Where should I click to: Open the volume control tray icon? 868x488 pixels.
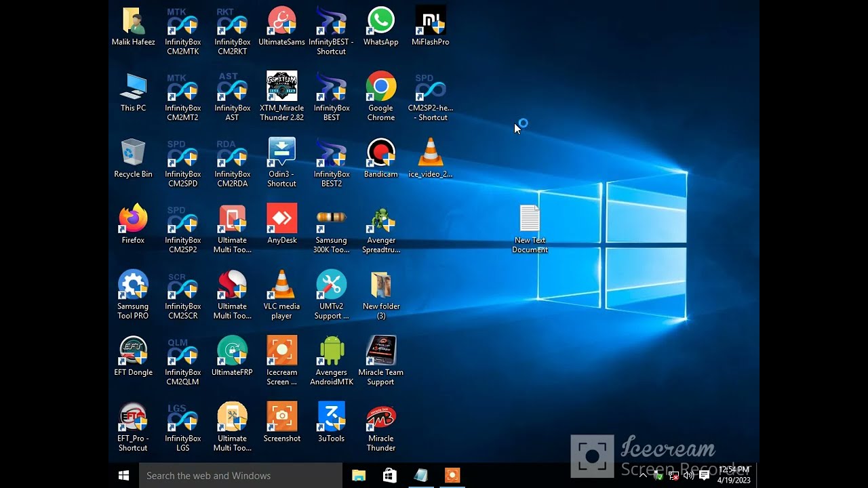pyautogui.click(x=688, y=476)
